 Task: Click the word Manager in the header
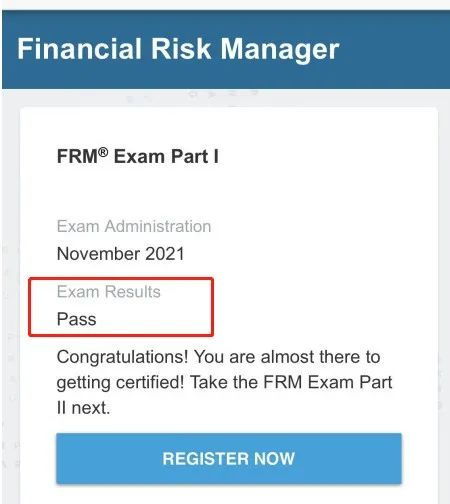click(280, 50)
